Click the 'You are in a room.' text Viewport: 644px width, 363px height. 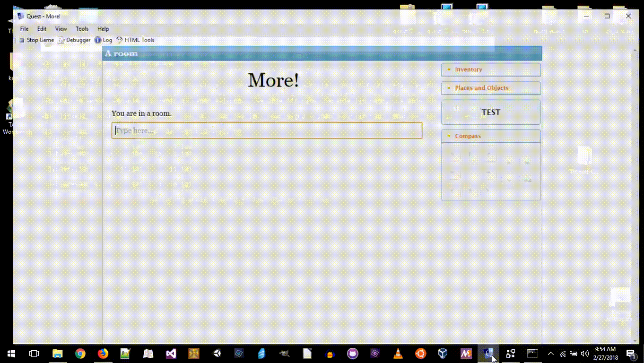(141, 113)
